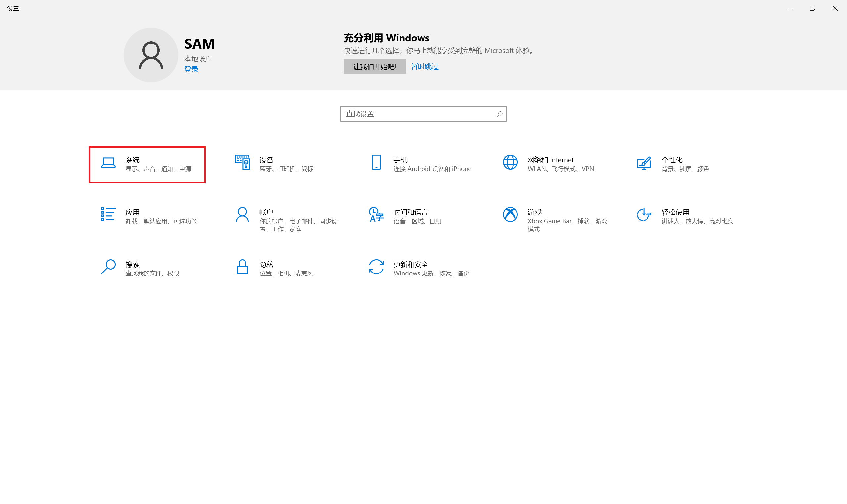Close the 设置 window

pyautogui.click(x=835, y=8)
